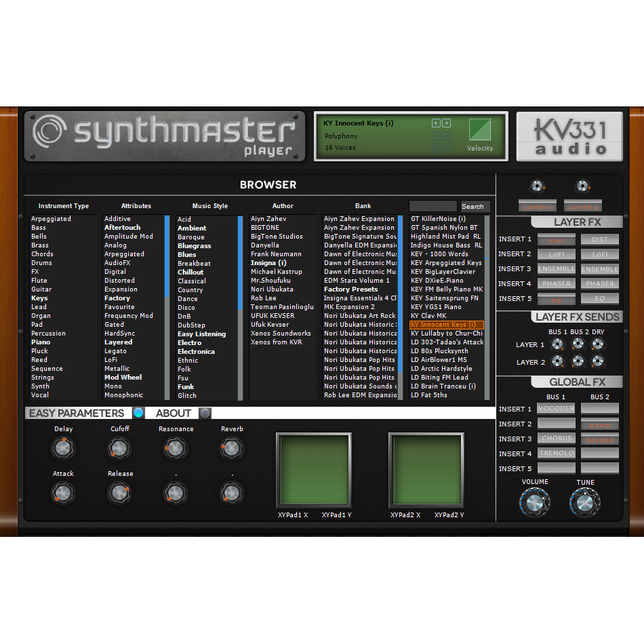Open the ECHO effect slot on Bus 2
The width and height of the screenshot is (644, 644).
[x=599, y=423]
